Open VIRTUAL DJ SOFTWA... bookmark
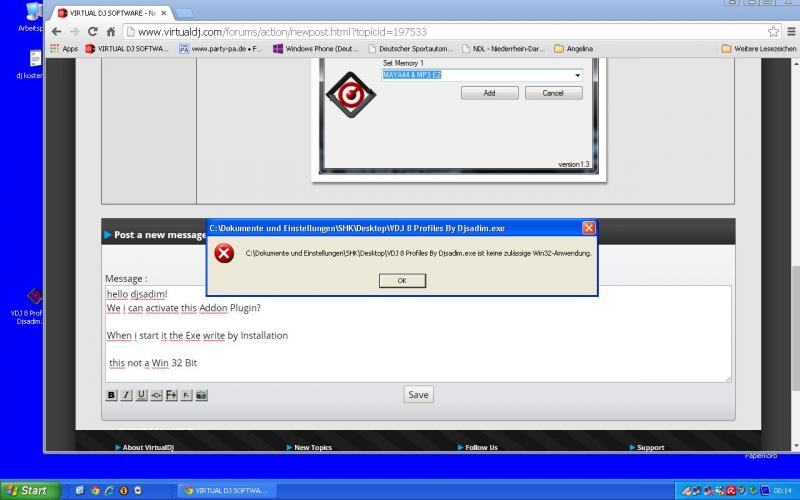Screen dimensions: 800x500 127,48
